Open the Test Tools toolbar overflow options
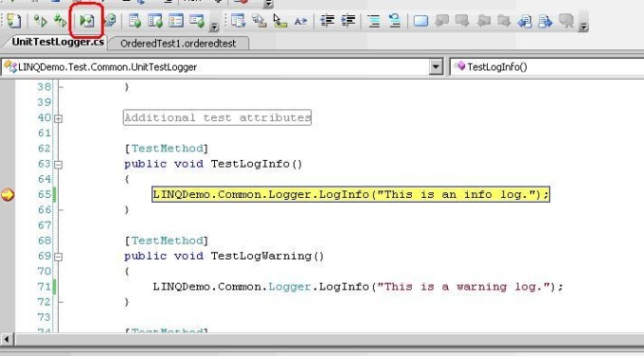This screenshot has height=356, width=644. tap(214, 27)
